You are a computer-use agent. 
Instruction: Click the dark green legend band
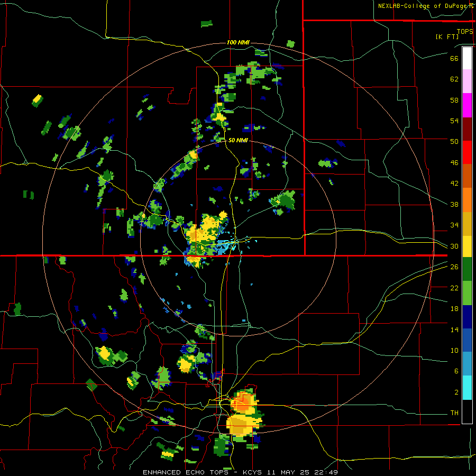point(467,269)
